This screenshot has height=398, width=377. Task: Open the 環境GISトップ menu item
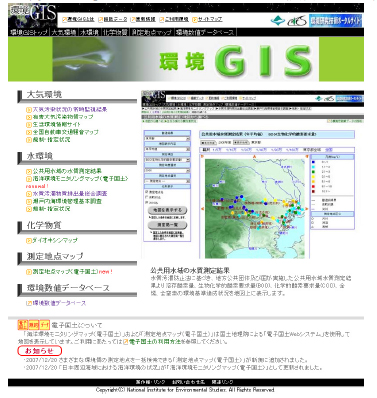[x=29, y=32]
